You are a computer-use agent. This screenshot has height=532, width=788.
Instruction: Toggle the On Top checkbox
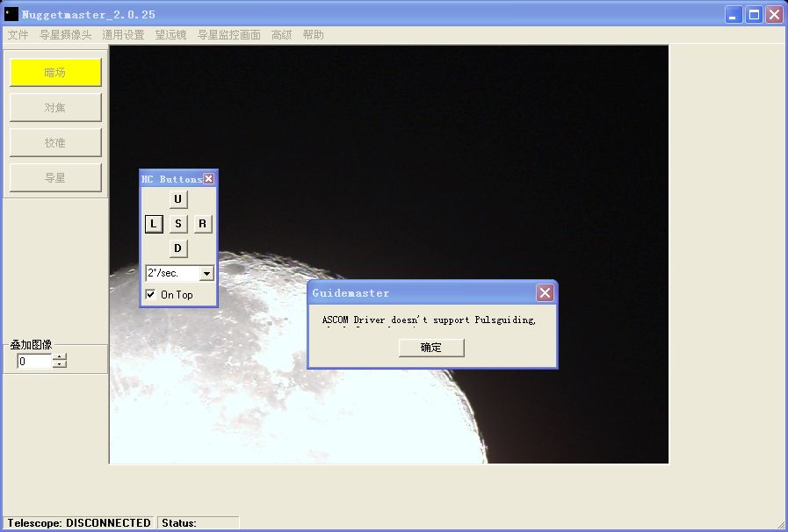[150, 294]
